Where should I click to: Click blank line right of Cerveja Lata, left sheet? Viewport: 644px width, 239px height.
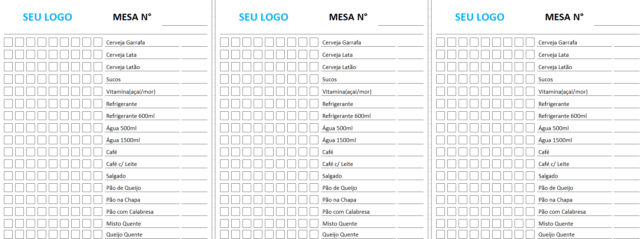coord(194,55)
